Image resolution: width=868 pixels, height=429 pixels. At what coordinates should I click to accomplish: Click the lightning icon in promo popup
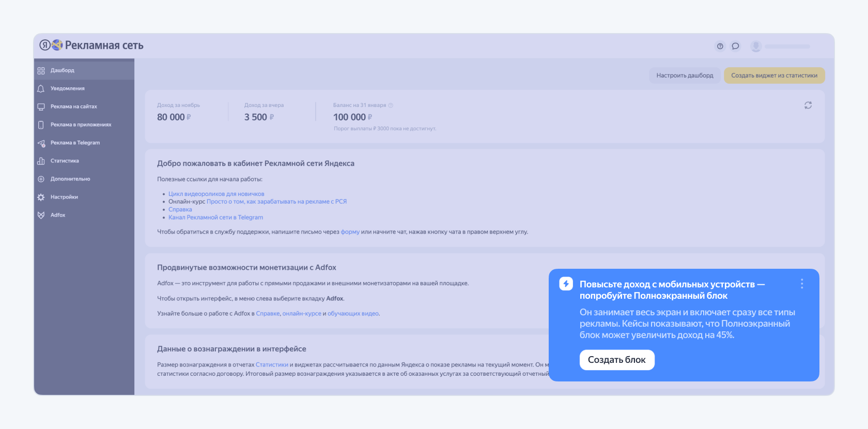click(566, 284)
